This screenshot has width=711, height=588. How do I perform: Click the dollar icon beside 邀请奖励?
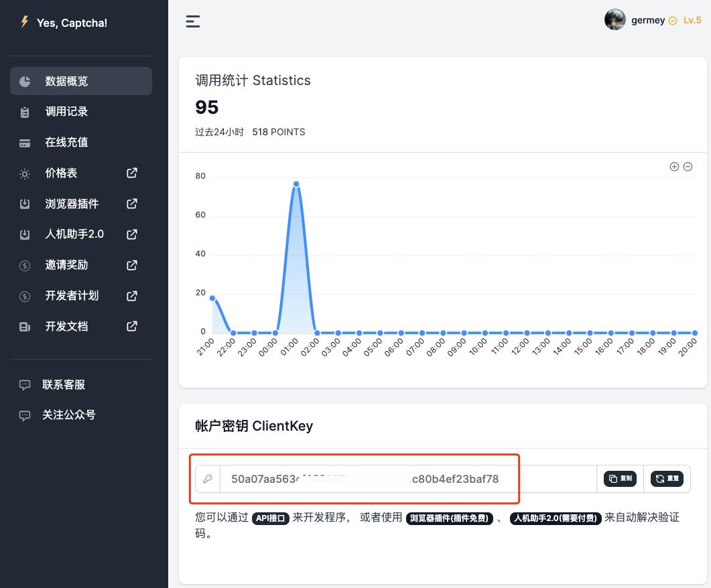pyautogui.click(x=25, y=265)
